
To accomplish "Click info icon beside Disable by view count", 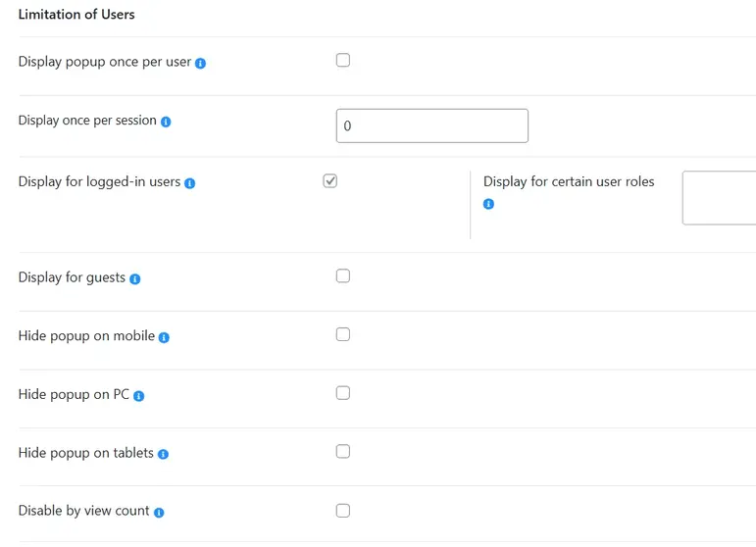I will [159, 512].
